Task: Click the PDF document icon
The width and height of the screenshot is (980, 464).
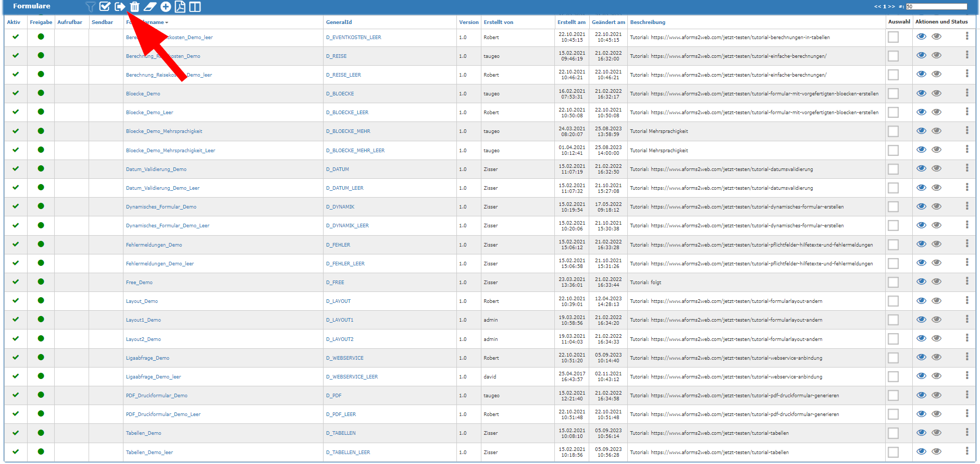Action: pyautogui.click(x=180, y=7)
